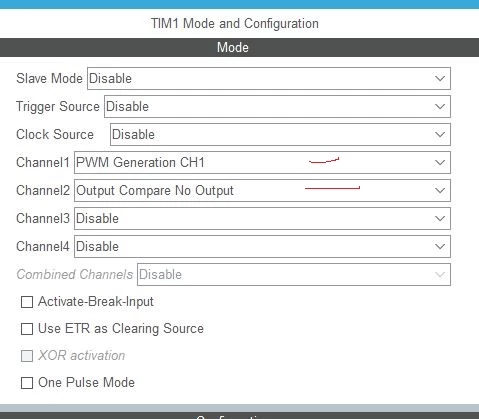Open the Clock Source dropdown

(280, 134)
